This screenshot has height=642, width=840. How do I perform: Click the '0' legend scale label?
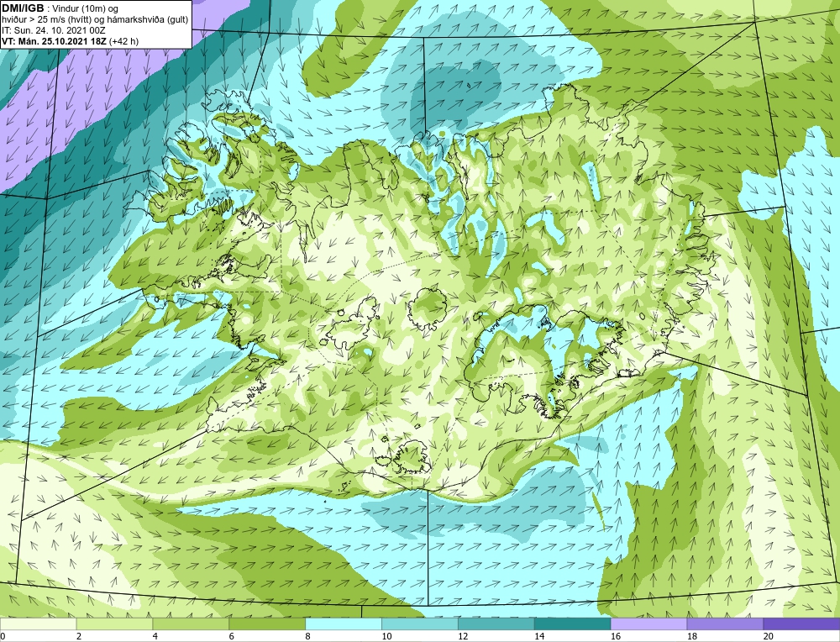3,636
